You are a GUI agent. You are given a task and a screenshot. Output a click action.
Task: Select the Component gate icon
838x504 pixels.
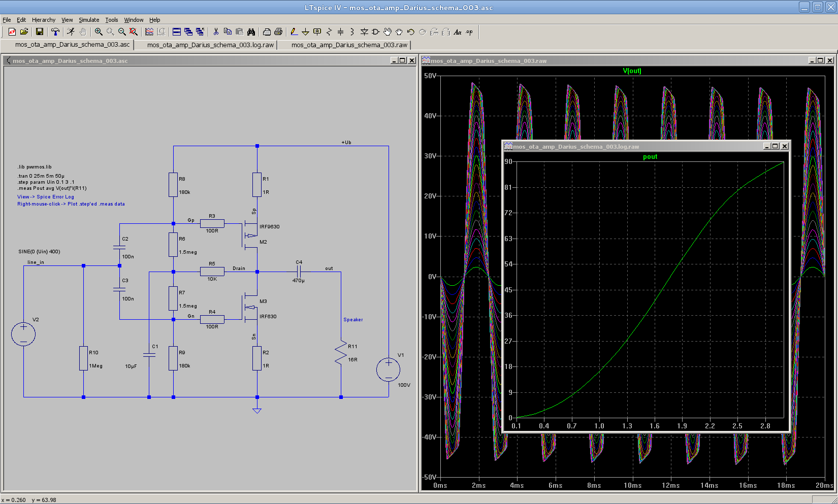376,32
